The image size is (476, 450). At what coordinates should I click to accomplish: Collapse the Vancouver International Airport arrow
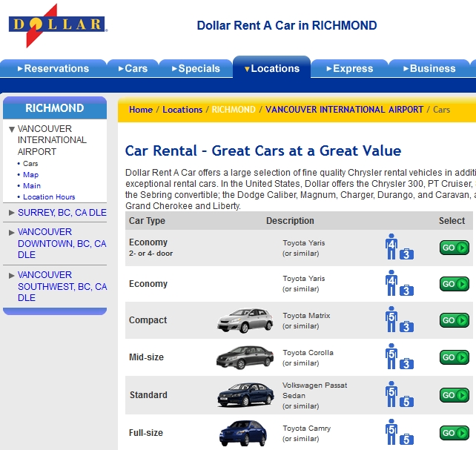tap(12, 130)
